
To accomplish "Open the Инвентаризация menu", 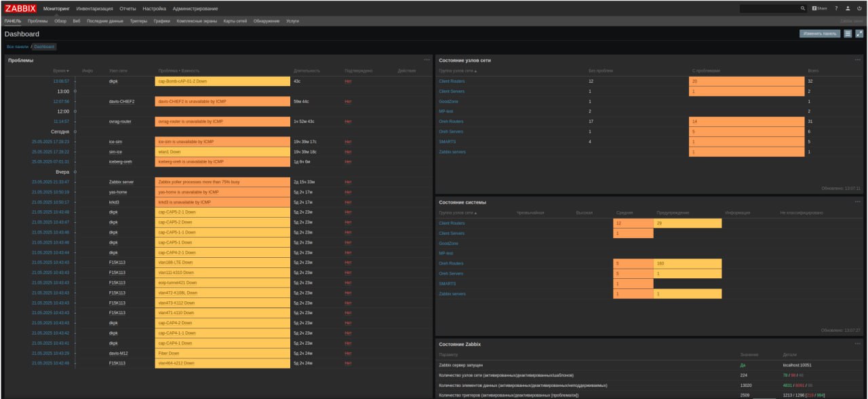I will pos(95,8).
